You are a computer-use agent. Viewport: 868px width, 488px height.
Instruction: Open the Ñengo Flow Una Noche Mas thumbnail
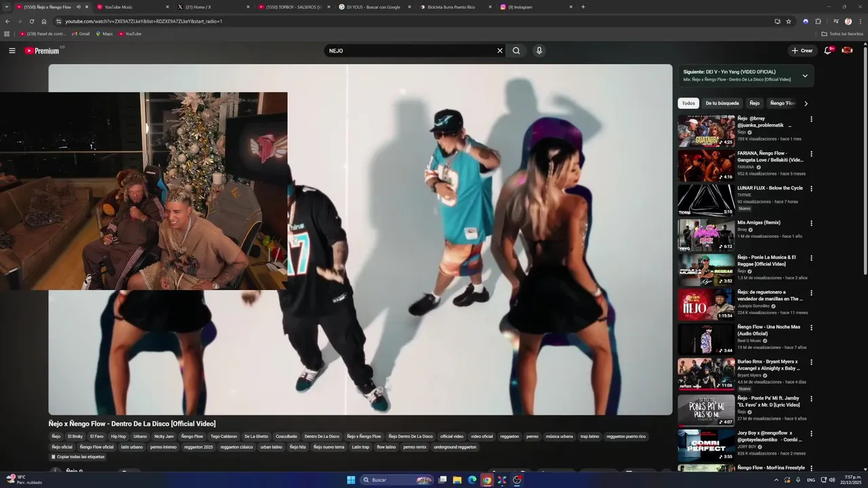pyautogui.click(x=706, y=339)
